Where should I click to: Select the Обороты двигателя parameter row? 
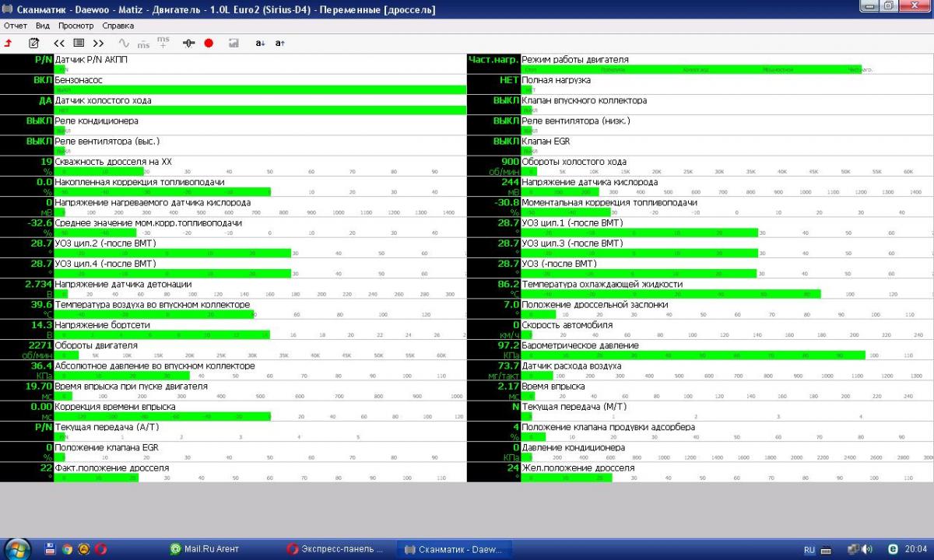(x=233, y=350)
